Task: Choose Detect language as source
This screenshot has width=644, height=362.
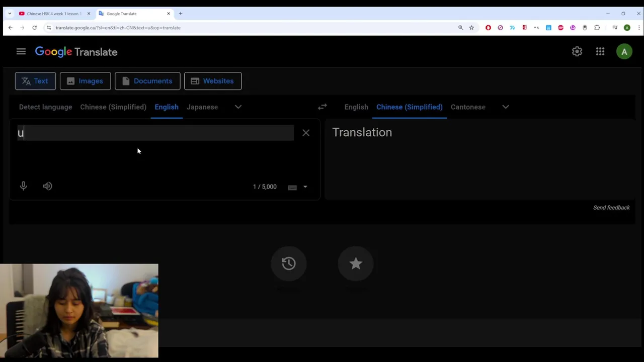Action: pyautogui.click(x=45, y=107)
